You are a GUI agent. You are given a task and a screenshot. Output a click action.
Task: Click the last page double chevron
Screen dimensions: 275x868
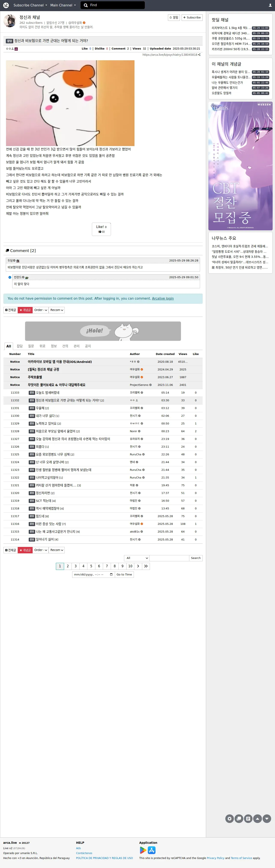(146, 566)
